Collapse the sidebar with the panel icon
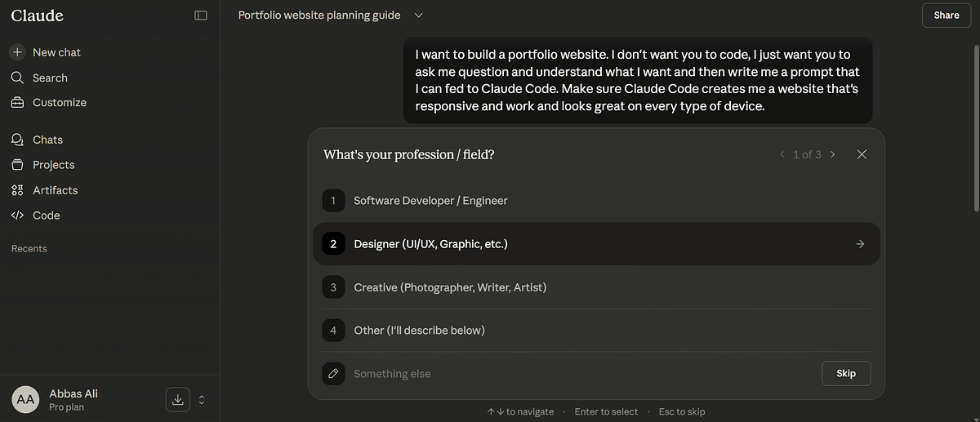Screen dimensions: 980x422 (x=201, y=16)
